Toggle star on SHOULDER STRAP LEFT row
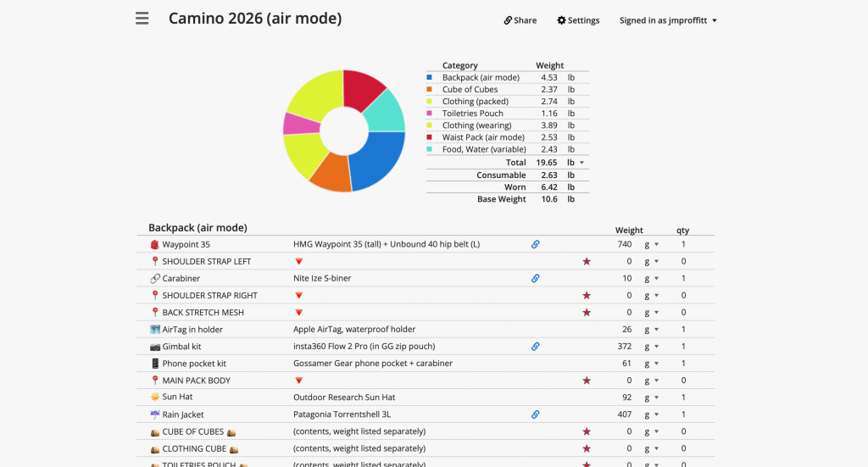This screenshot has width=868, height=467. click(x=587, y=261)
